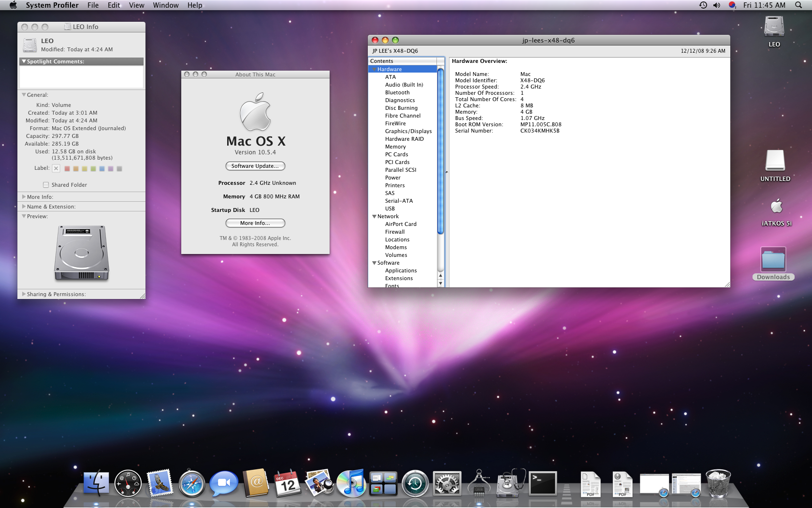This screenshot has height=508, width=812.
Task: Open the Apple menu
Action: [13, 5]
